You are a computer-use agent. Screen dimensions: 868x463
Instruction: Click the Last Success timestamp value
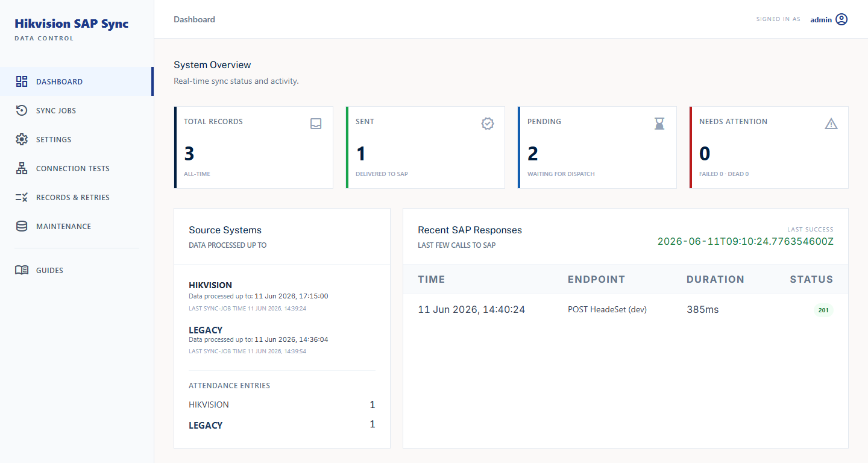coord(746,242)
